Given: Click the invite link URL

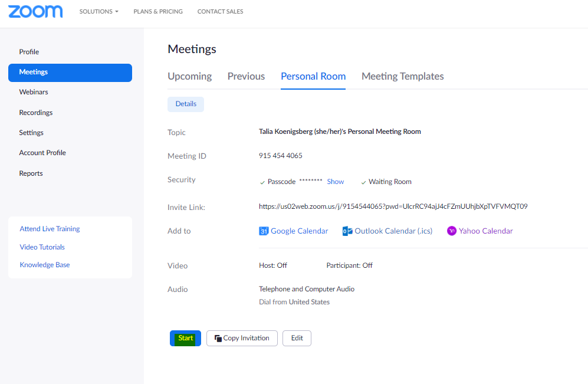Looking at the screenshot, I should (x=393, y=206).
